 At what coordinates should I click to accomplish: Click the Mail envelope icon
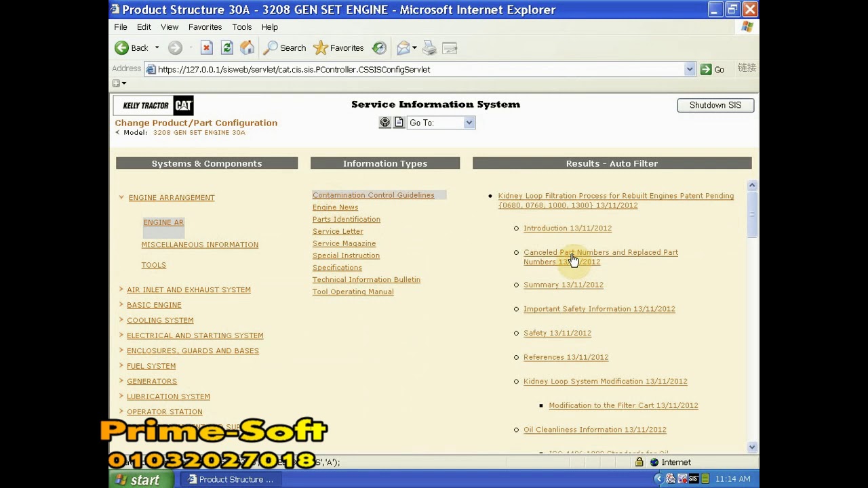coord(403,48)
